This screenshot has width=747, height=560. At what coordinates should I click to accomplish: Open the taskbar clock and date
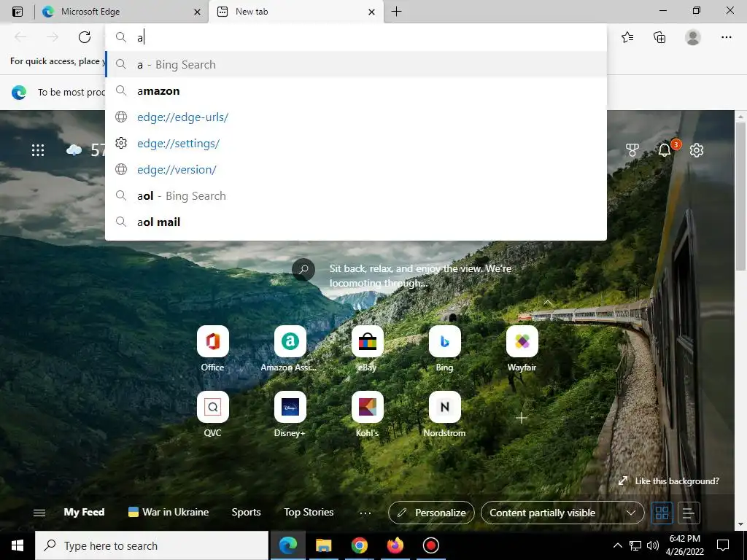[684, 545]
